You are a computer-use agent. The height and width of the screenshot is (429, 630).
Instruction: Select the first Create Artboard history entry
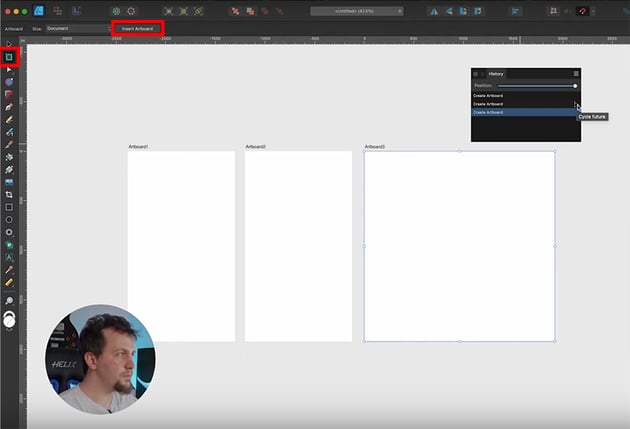point(524,96)
